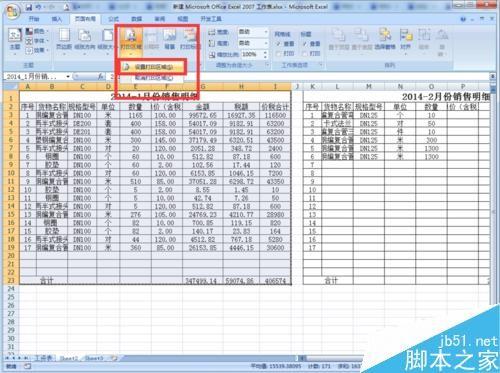Click the Rotate (旋转) button
The width and height of the screenshot is (500, 373).
coord(442,42)
